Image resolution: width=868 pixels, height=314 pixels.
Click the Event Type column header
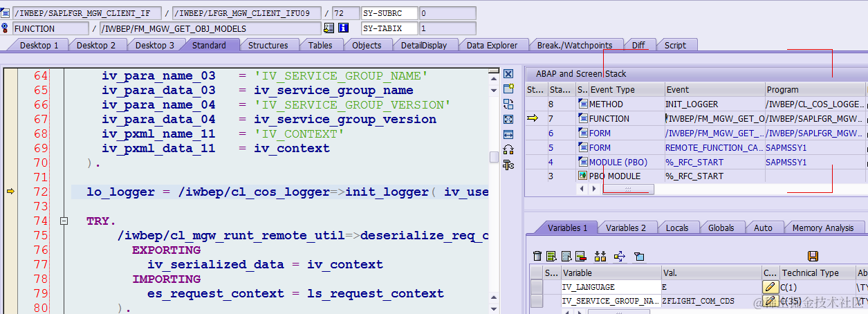625,89
